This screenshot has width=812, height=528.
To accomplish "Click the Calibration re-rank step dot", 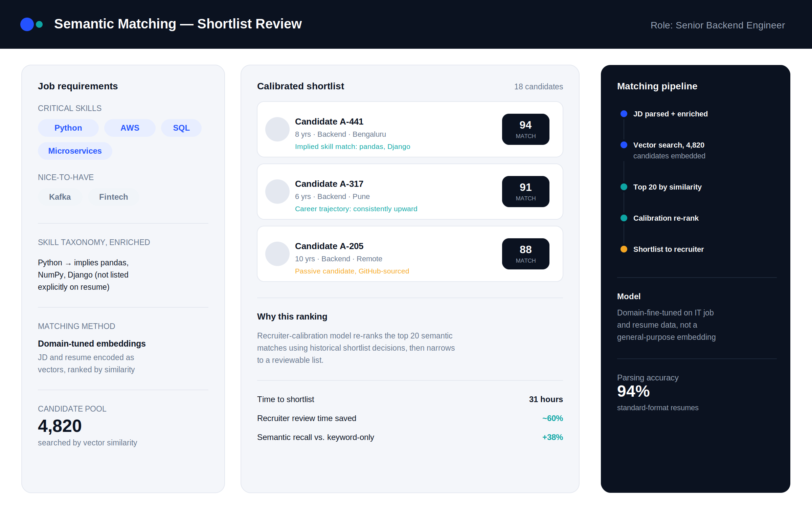I will [x=624, y=218].
